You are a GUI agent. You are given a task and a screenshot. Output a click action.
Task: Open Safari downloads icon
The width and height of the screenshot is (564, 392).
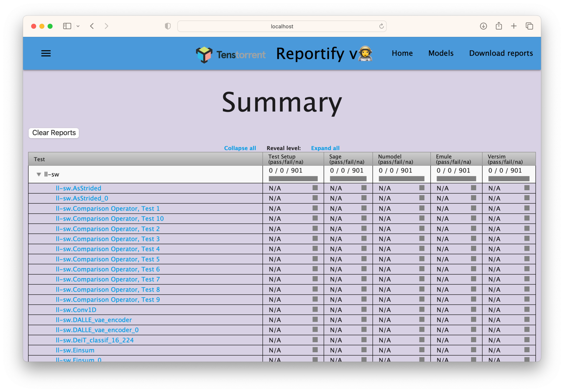pos(483,26)
